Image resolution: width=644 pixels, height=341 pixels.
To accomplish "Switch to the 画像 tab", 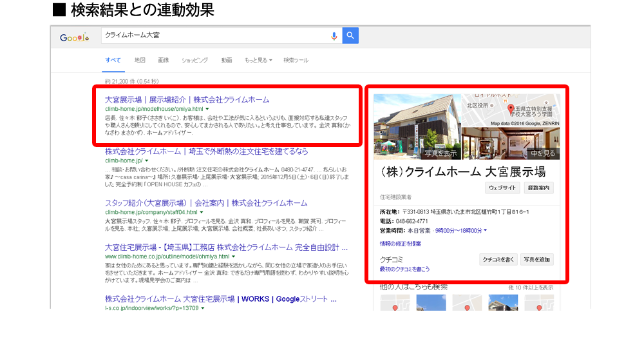I will click(163, 60).
